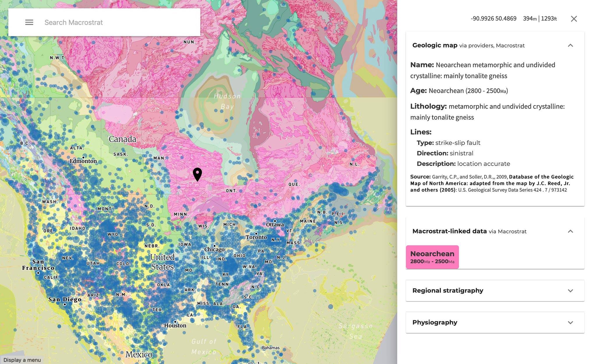Expand the Regional stratigraphy section
The image size is (591, 364).
point(570,291)
